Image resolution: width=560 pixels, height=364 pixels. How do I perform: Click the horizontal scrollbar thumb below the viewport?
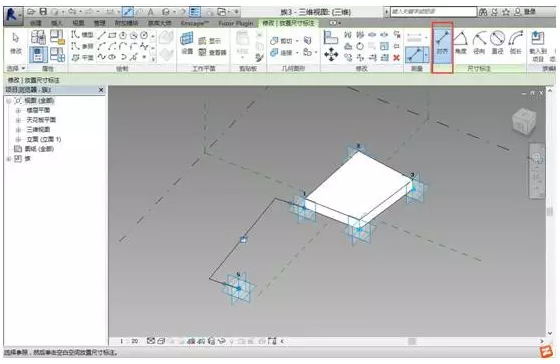coord(412,341)
